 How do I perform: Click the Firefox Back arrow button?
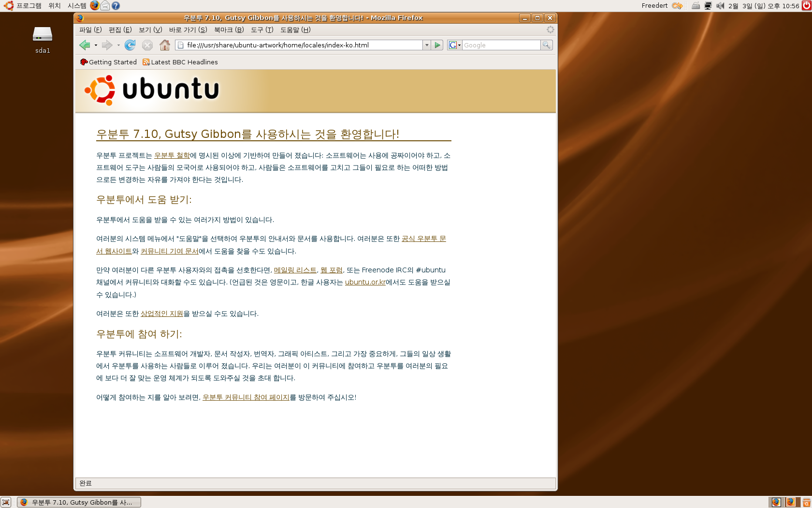click(85, 45)
